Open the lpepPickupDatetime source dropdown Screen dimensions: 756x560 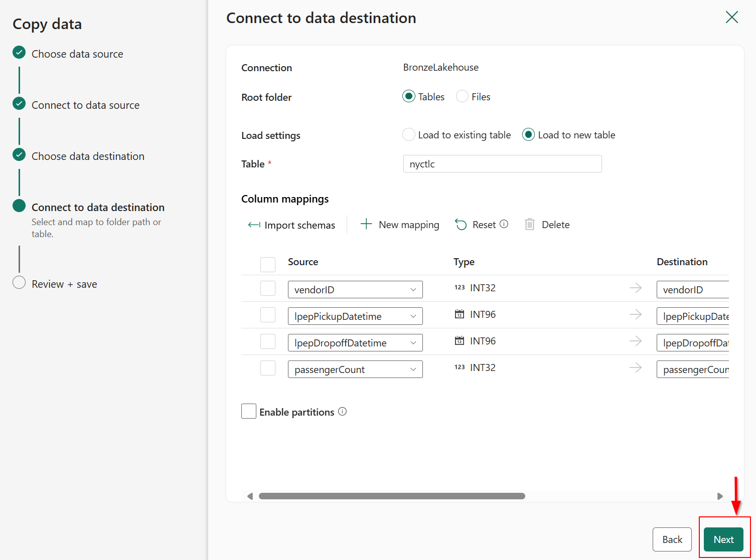coord(355,316)
